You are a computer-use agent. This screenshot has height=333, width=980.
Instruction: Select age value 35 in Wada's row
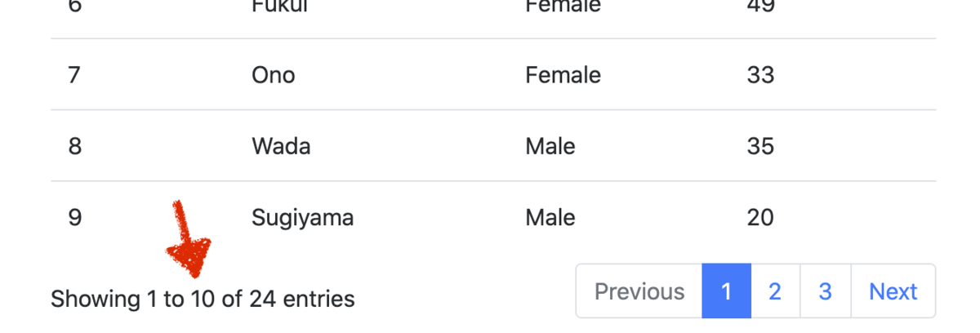760,147
